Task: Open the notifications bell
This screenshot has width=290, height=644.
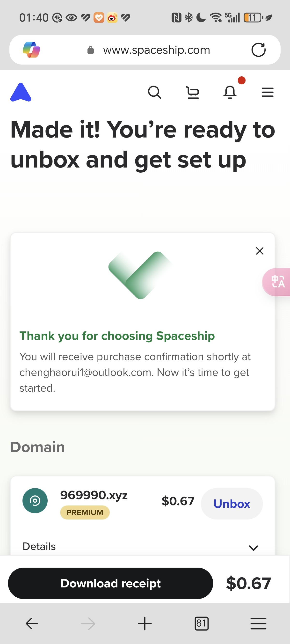Action: coord(230,92)
